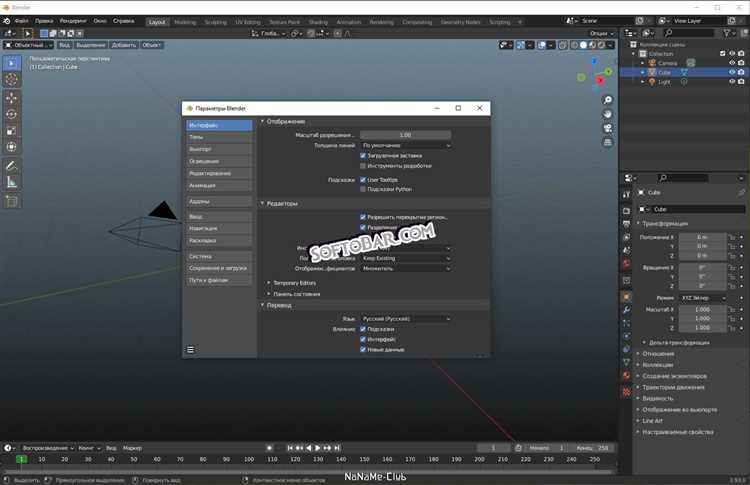This screenshot has width=750, height=485.
Task: Click frame 100 on the timeline ruler
Action: click(249, 459)
